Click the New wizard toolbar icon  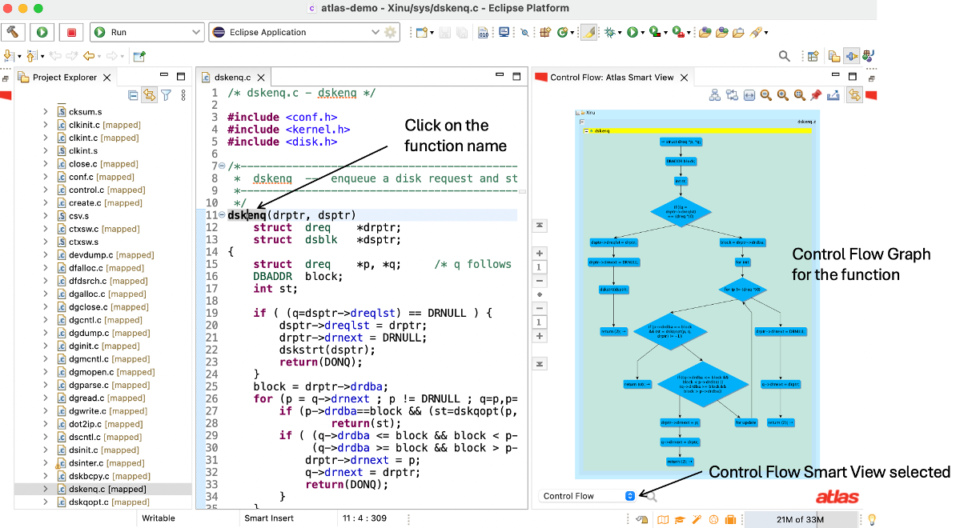[420, 32]
